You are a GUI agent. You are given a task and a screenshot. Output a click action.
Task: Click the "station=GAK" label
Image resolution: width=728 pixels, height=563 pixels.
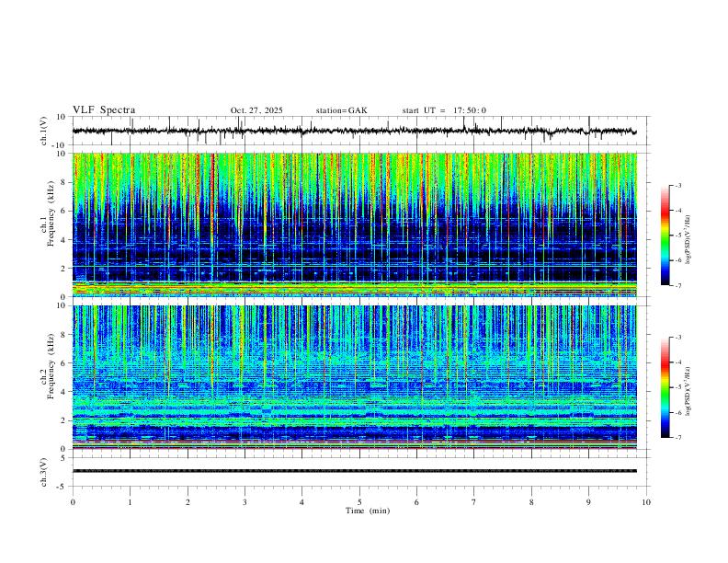pyautogui.click(x=341, y=110)
